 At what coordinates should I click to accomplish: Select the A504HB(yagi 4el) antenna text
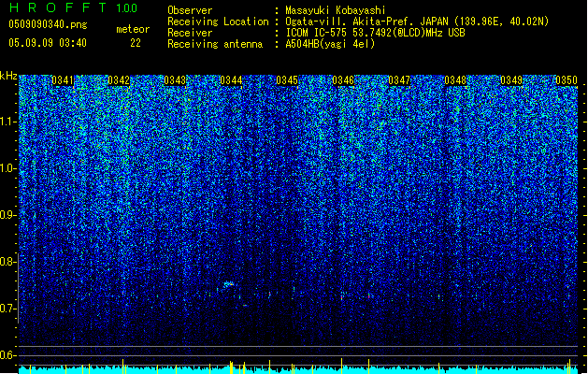[330, 44]
